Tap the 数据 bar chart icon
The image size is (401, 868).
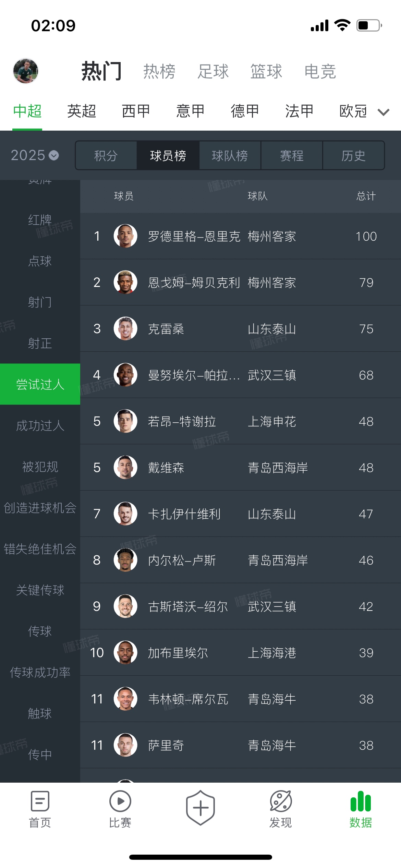click(x=361, y=801)
